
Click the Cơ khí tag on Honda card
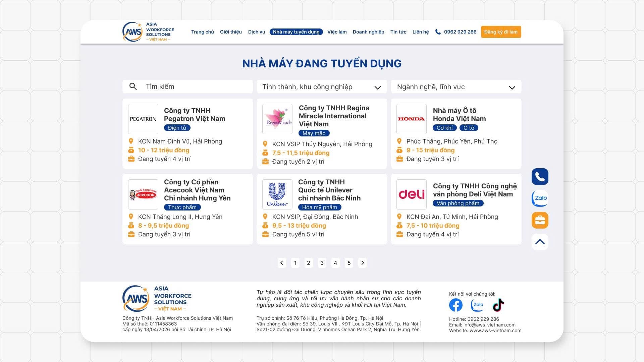click(445, 128)
